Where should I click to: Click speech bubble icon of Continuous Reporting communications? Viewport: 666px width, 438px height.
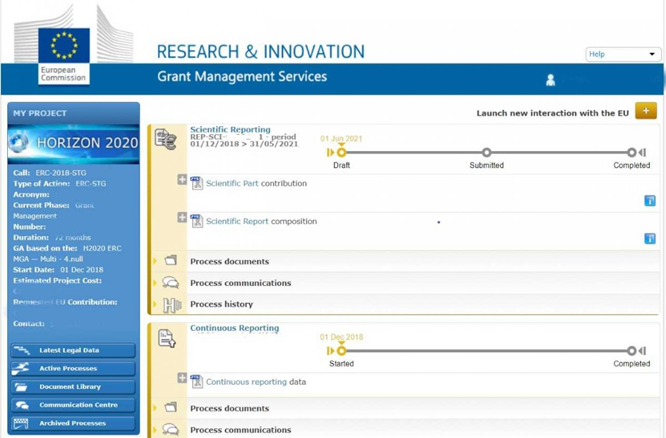pyautogui.click(x=170, y=430)
